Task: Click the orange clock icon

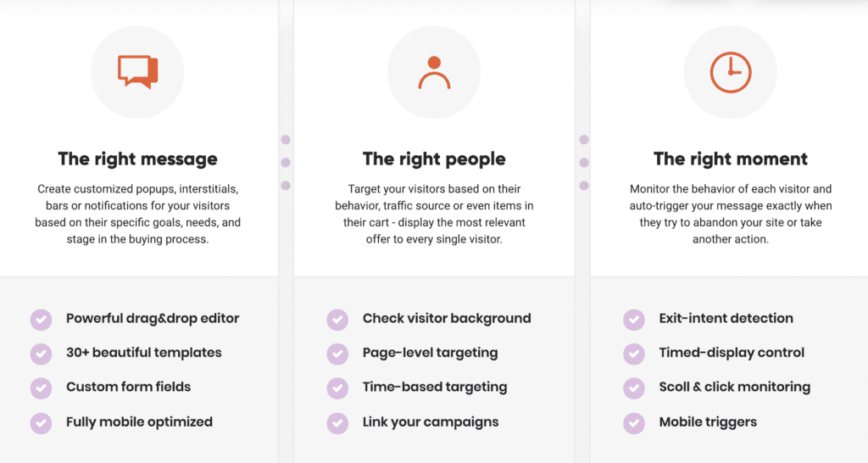Action: pyautogui.click(x=730, y=73)
